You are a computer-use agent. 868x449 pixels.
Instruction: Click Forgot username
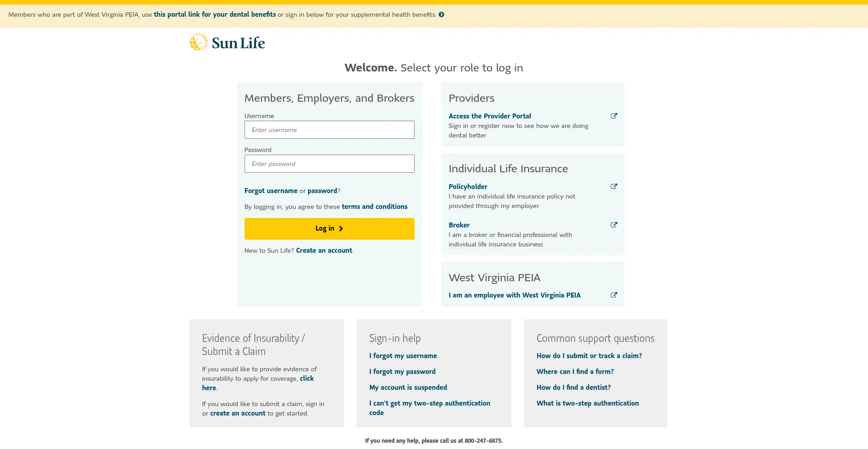[x=270, y=190]
